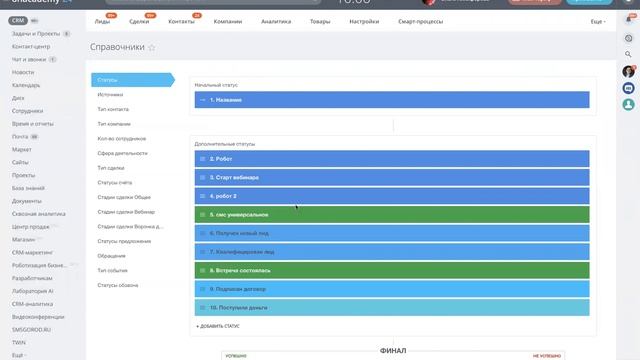Open Задачи и Проекты in sidebar
This screenshot has width=640, height=360.
coord(36,33)
